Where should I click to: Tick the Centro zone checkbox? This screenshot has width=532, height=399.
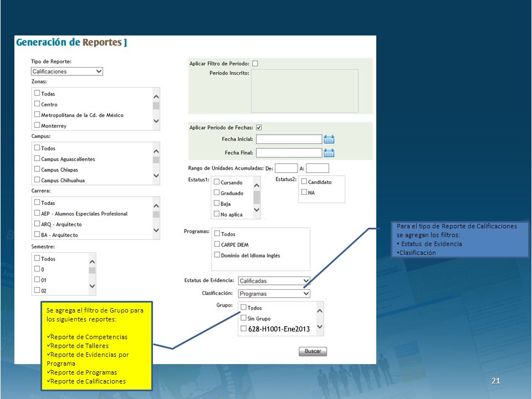(x=37, y=104)
